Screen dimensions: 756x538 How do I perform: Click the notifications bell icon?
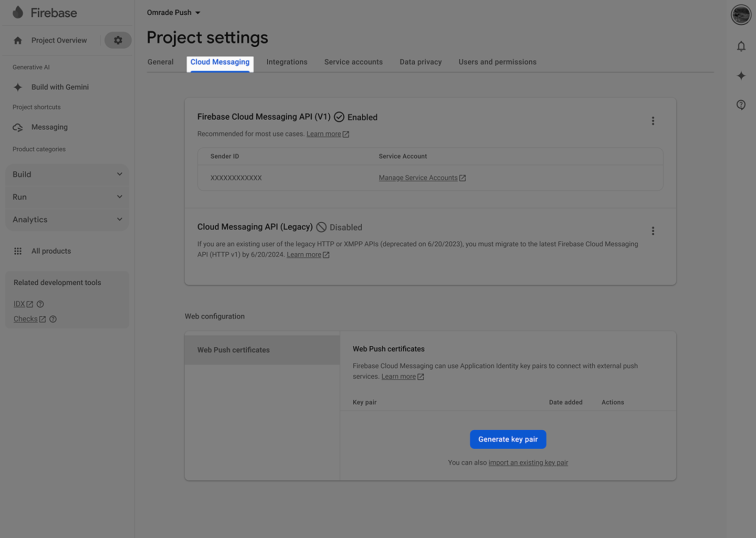(741, 46)
